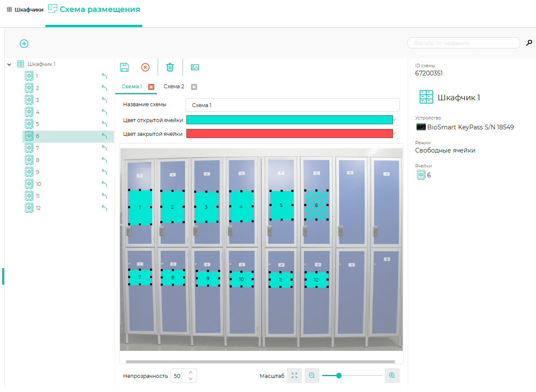Screen dimensions: 536x392
Task: Click the trash delete icon
Action: (170, 67)
